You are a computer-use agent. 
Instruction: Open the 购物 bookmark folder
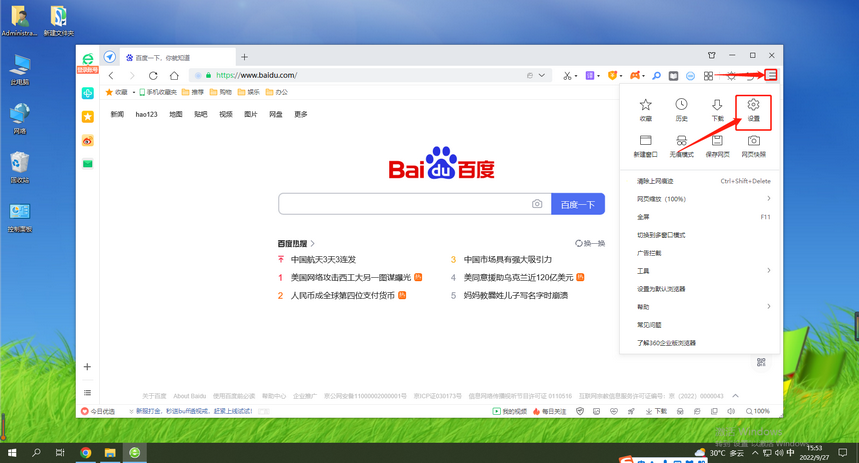(221, 92)
